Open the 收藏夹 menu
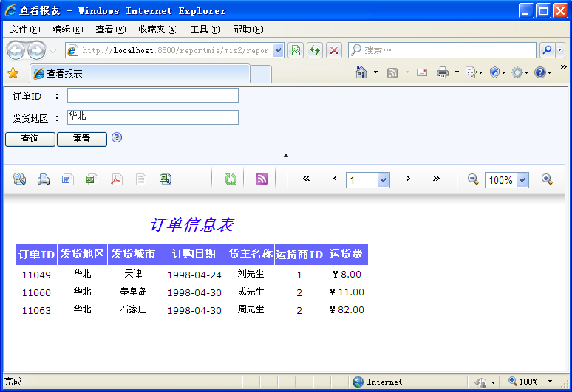Screen dimensions: 572x392 point(158,30)
